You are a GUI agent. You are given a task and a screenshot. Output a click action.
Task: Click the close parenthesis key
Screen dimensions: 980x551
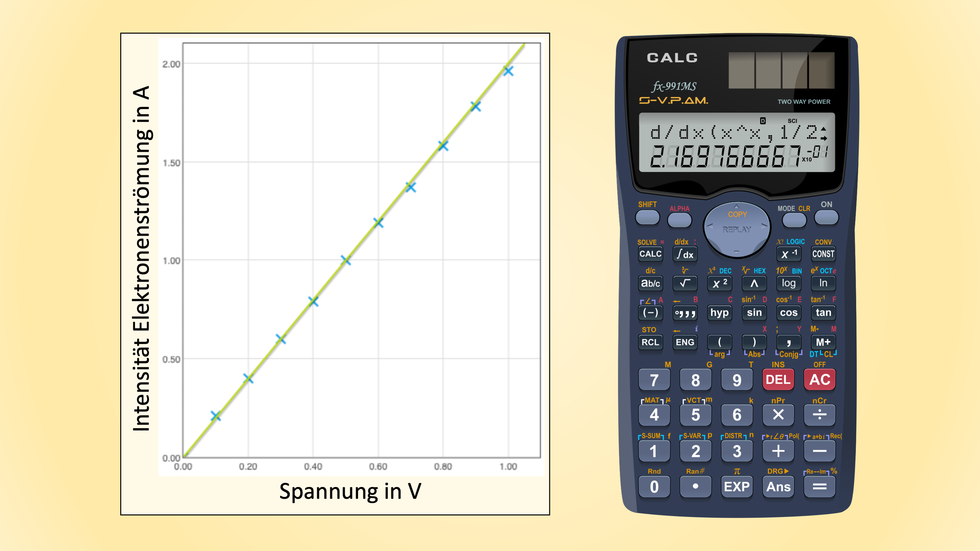[754, 342]
